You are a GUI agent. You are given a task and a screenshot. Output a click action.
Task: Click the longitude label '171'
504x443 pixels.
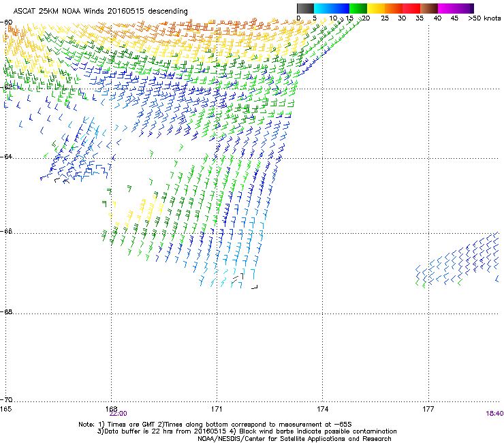217,409
